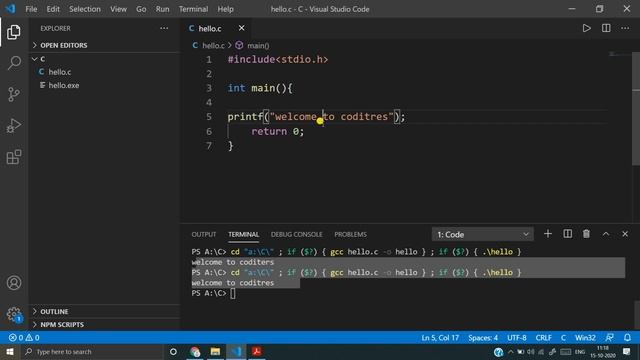
Task: Open Adobe Acrobat from the taskbar
Action: pyautogui.click(x=257, y=351)
